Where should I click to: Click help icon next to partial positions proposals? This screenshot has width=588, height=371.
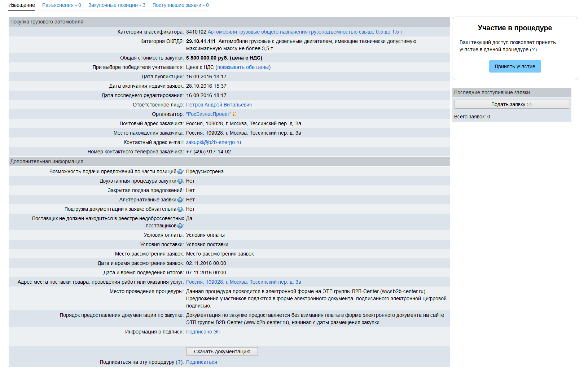tap(180, 172)
